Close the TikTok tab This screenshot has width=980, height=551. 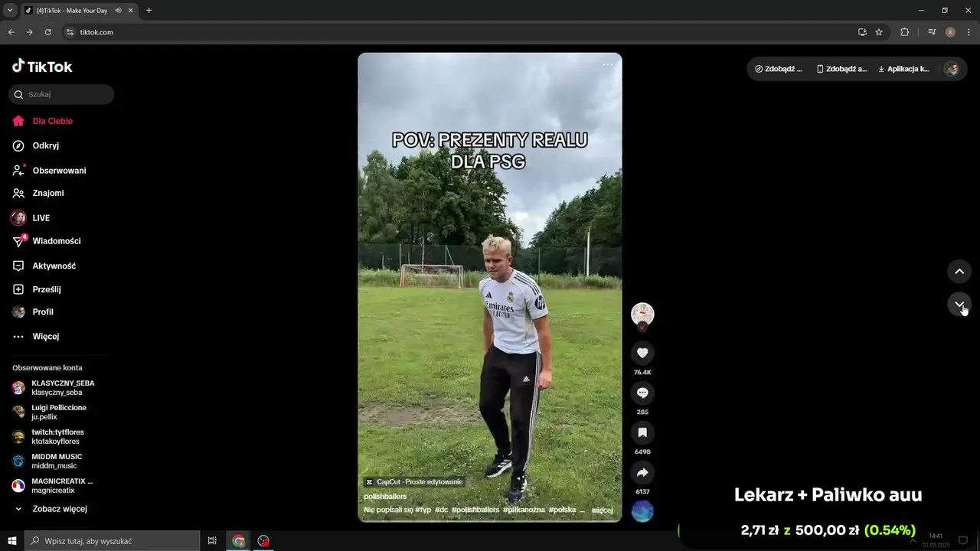(129, 11)
